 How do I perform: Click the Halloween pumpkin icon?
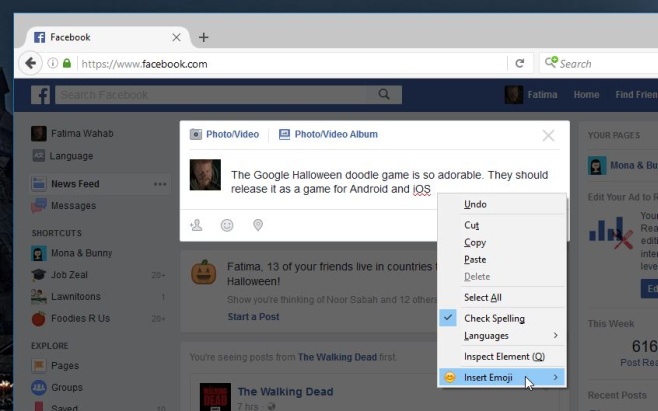pos(204,272)
